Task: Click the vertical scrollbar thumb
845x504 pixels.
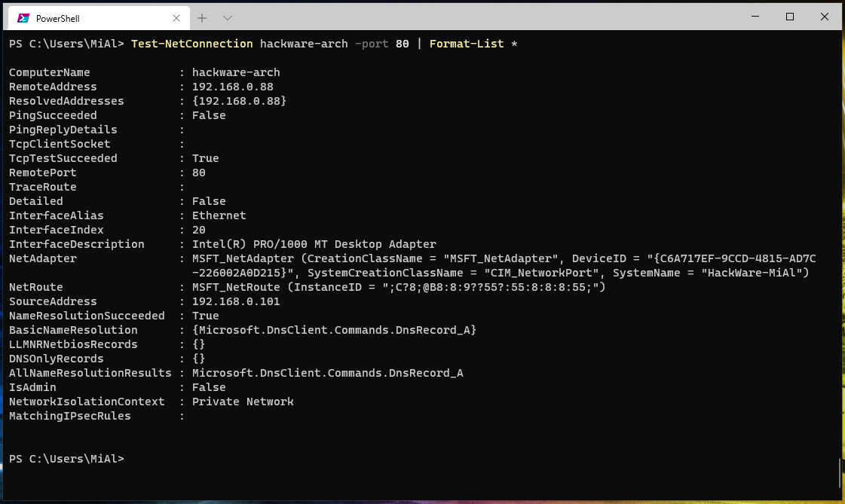Action: (x=840, y=473)
